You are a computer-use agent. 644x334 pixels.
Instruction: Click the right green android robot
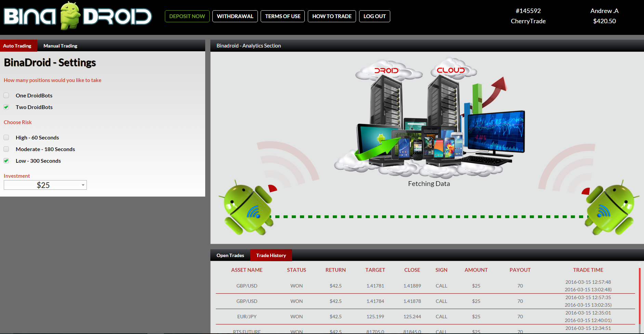coord(610,209)
